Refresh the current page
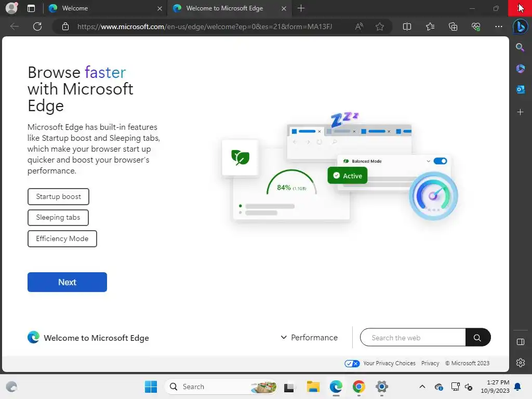This screenshot has width=532, height=399. [x=37, y=26]
